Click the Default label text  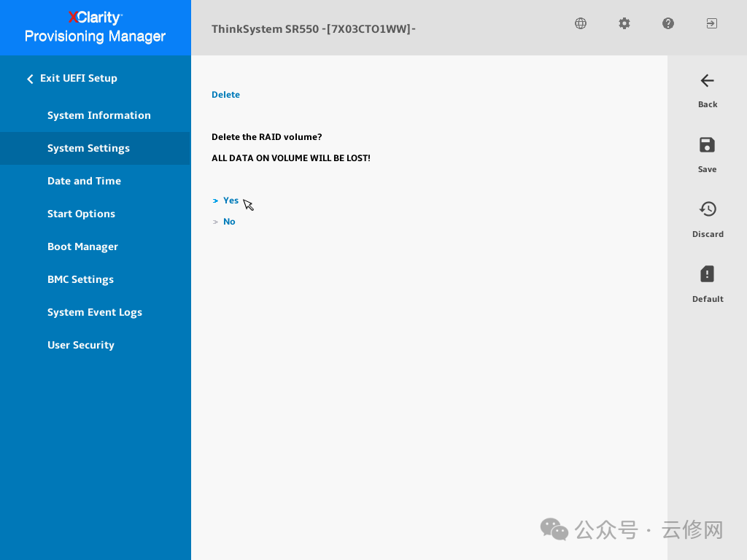click(x=708, y=298)
